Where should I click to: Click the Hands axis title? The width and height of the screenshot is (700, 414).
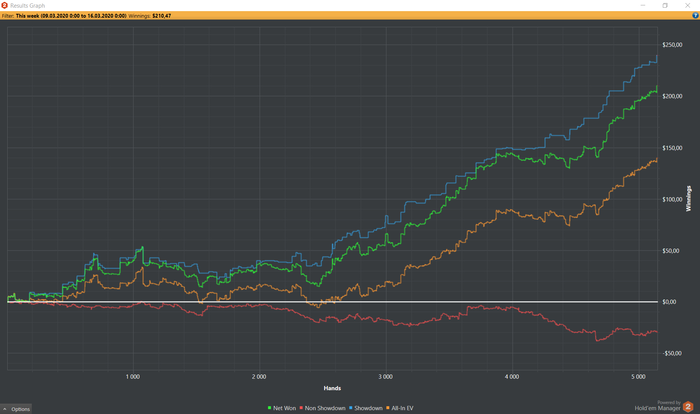click(x=332, y=389)
